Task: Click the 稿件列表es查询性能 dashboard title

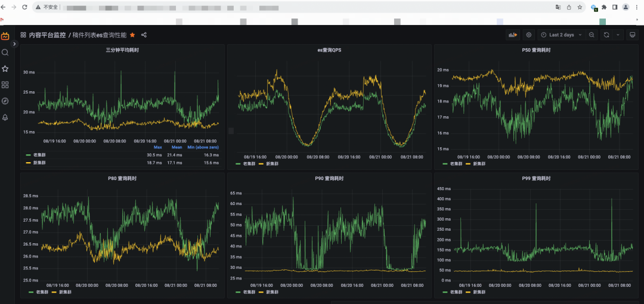Action: pyautogui.click(x=100, y=35)
